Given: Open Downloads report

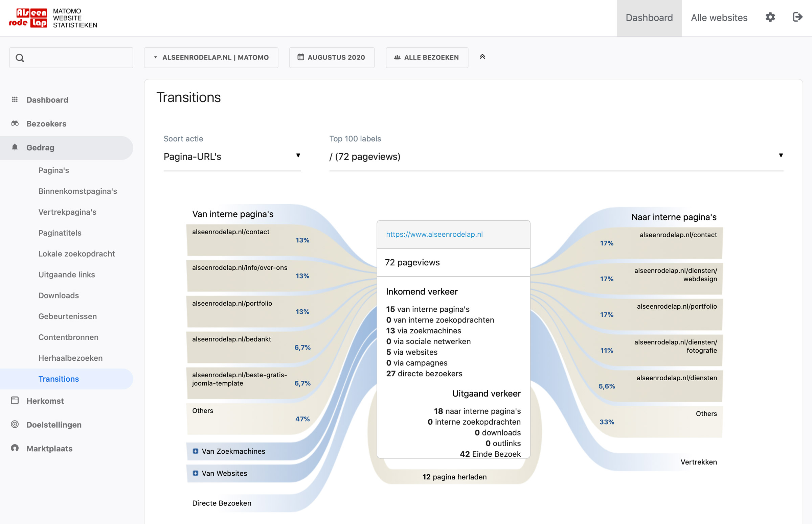Looking at the screenshot, I should point(59,295).
